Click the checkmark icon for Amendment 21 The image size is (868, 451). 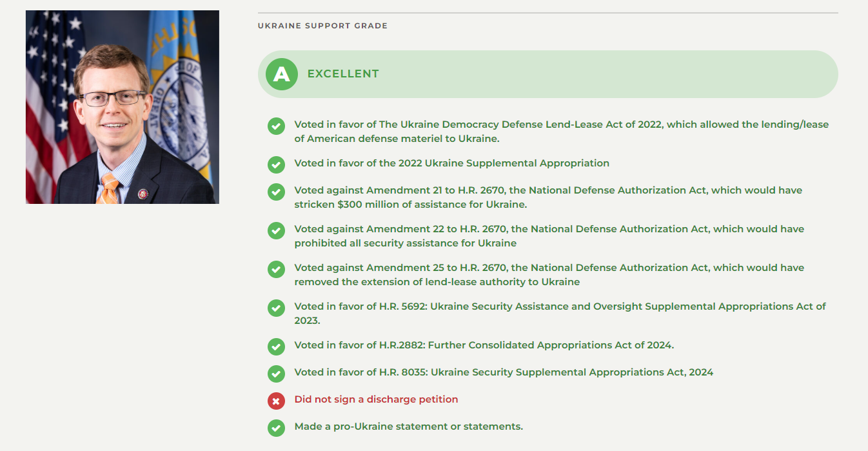tap(276, 192)
